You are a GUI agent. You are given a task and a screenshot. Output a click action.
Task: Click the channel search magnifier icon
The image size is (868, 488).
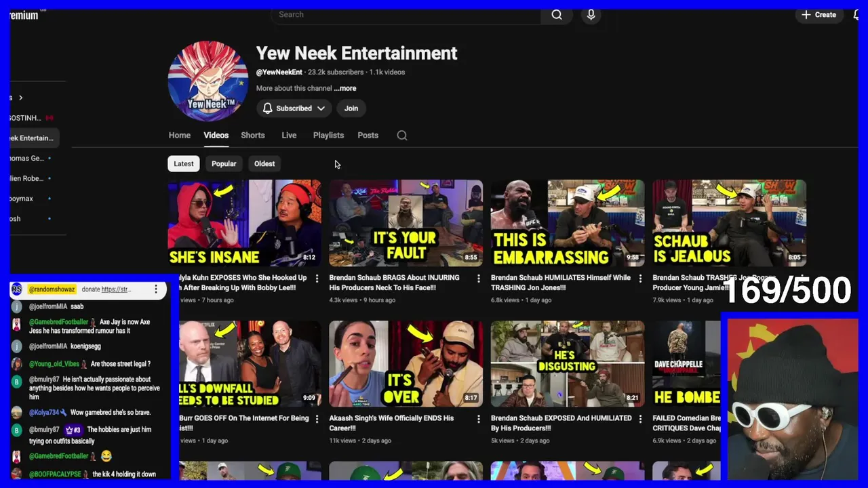[402, 136]
